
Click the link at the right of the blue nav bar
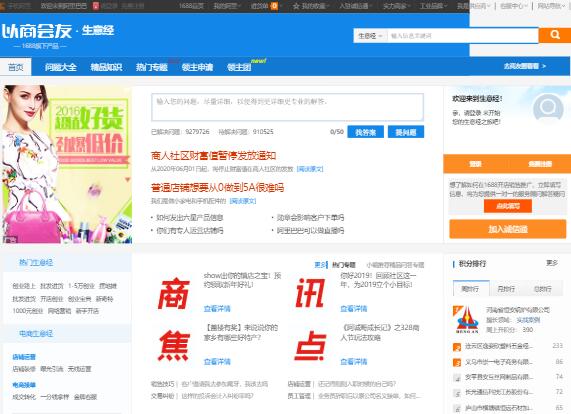click(x=525, y=66)
